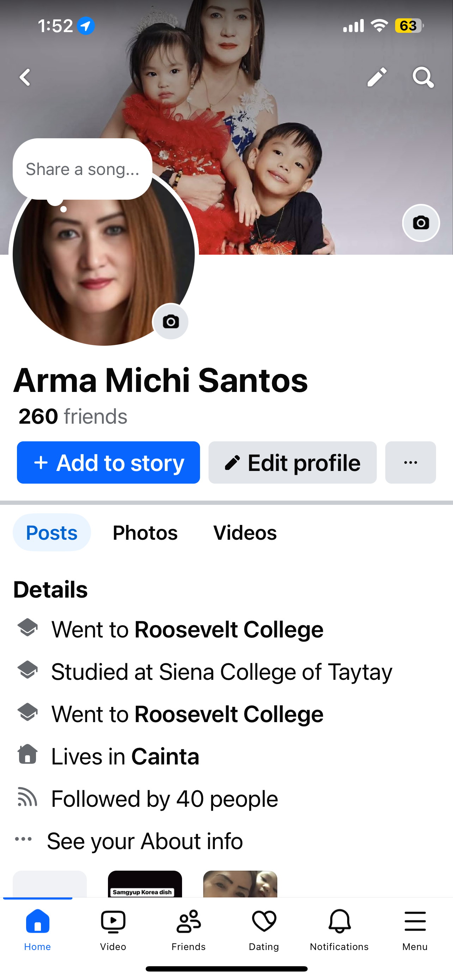Tap camera icon on profile picture
The image size is (453, 980).
pyautogui.click(x=170, y=322)
